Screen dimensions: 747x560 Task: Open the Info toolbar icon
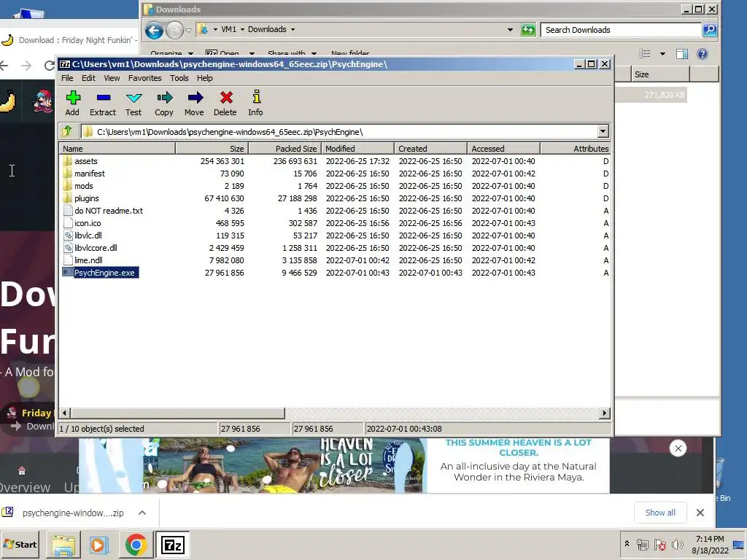255,104
